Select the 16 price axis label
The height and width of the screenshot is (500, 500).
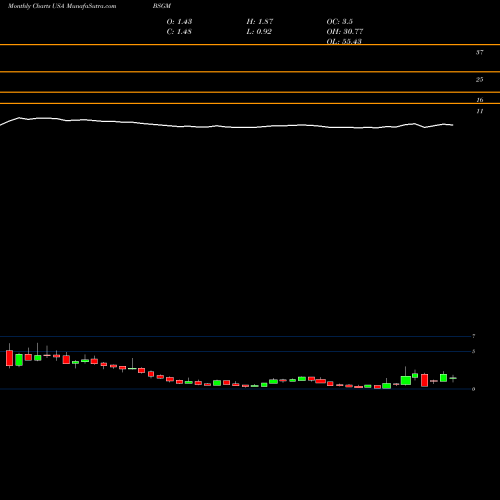[480, 100]
